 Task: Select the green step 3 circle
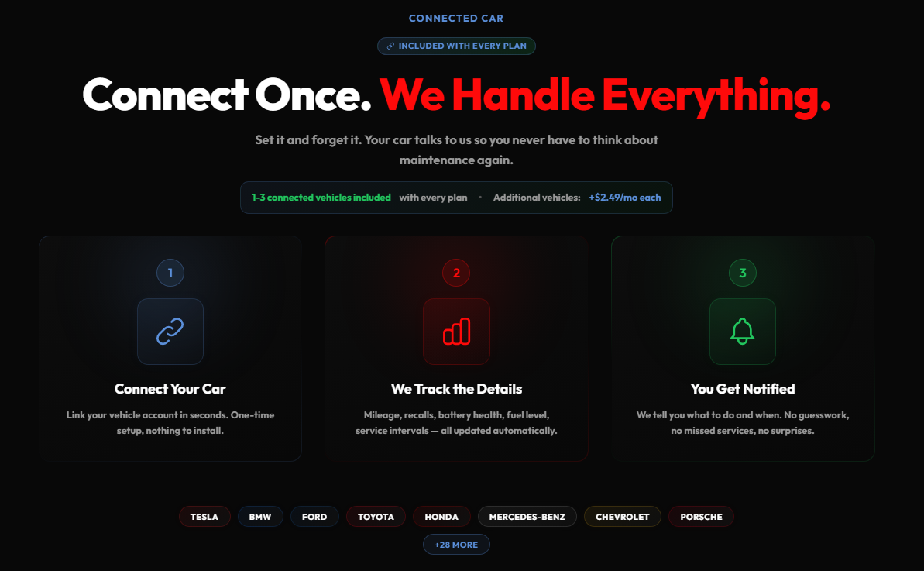point(743,273)
